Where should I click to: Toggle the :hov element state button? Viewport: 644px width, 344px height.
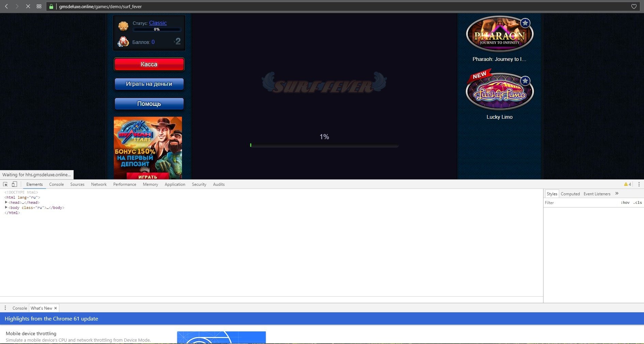(625, 202)
